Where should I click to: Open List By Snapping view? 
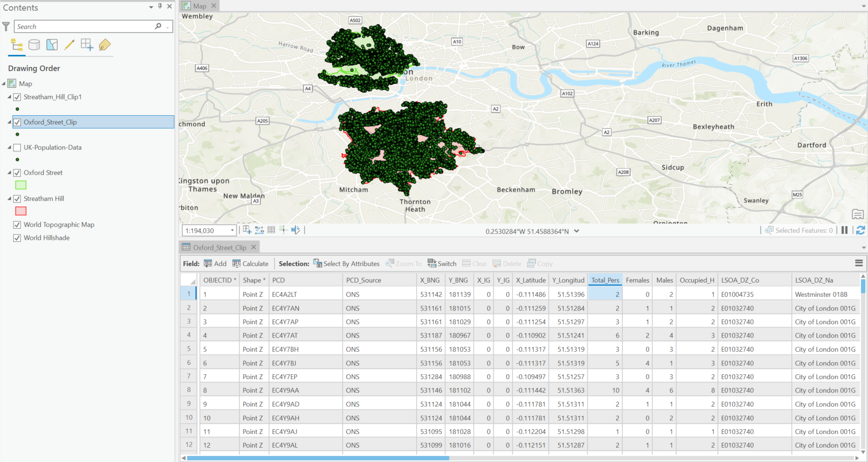[x=87, y=45]
